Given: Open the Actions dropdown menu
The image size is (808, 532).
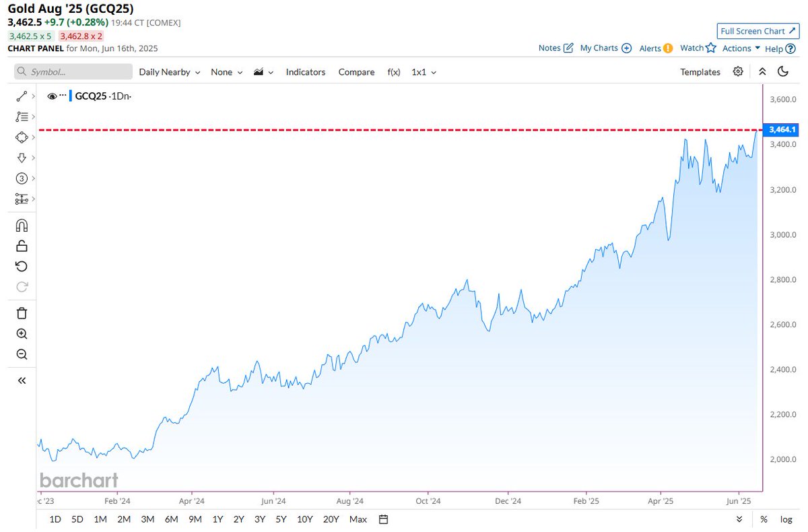Looking at the screenshot, I should coord(741,48).
